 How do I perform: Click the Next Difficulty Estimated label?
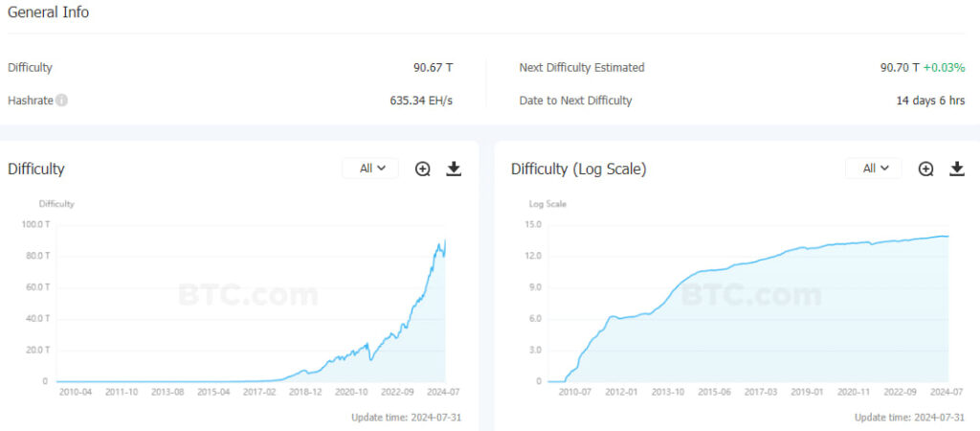pyautogui.click(x=582, y=68)
